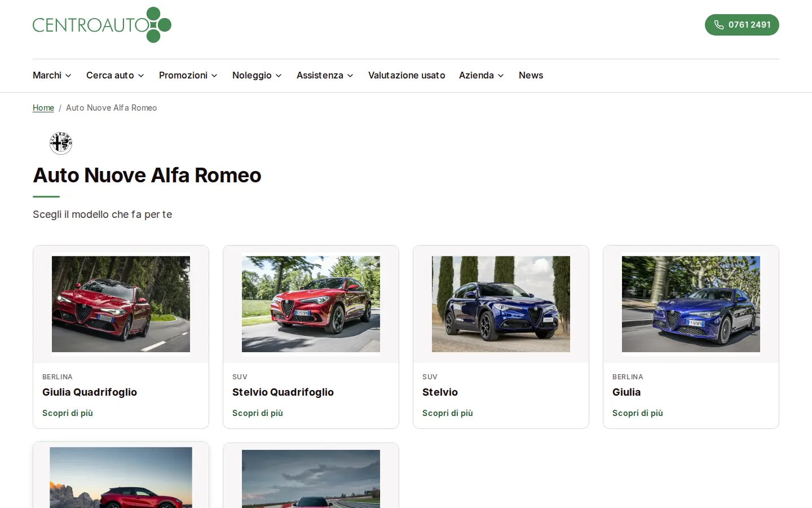Go to Valutazione usato page

[407, 75]
